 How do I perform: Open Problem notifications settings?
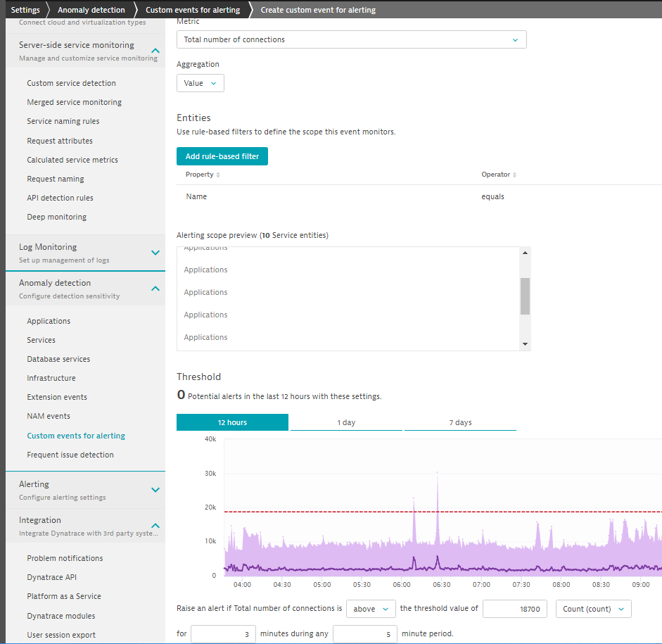click(65, 558)
